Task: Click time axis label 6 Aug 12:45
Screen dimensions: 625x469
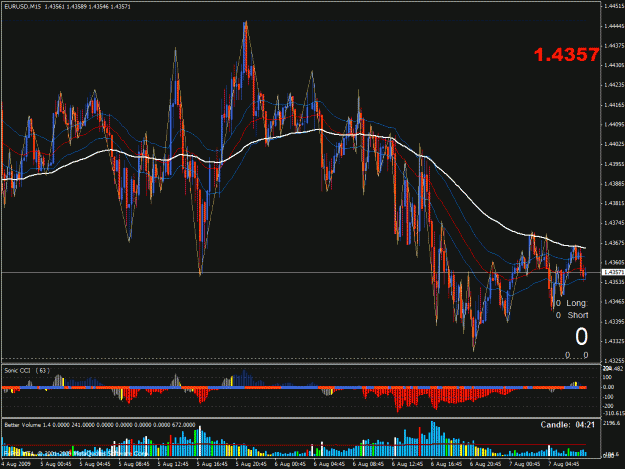Action: [407, 464]
